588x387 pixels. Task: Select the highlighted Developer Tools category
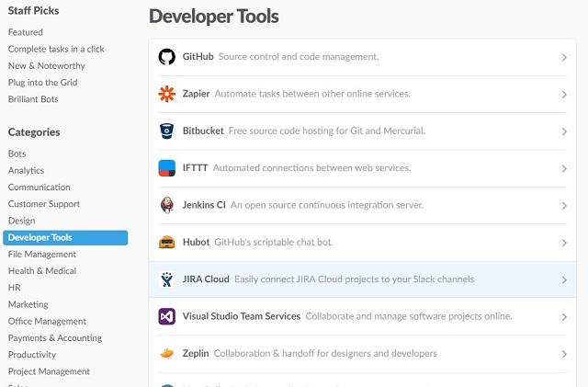[65, 237]
